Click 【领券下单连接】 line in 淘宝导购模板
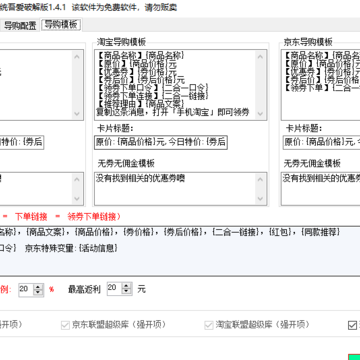The width and height of the screenshot is (360, 360). tap(153, 96)
